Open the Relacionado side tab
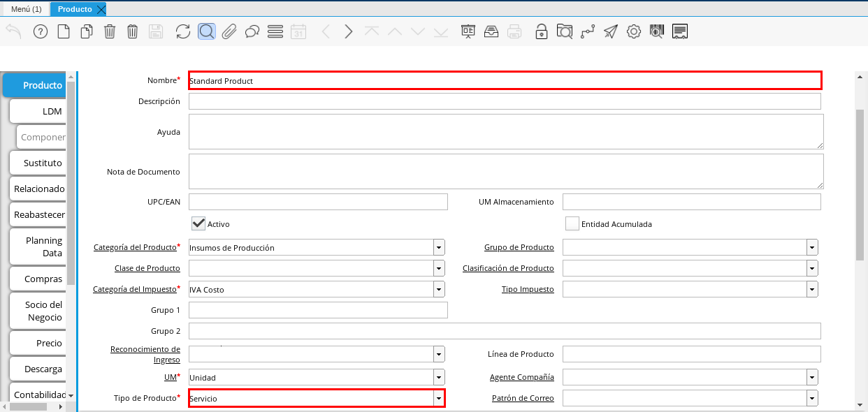 point(38,189)
